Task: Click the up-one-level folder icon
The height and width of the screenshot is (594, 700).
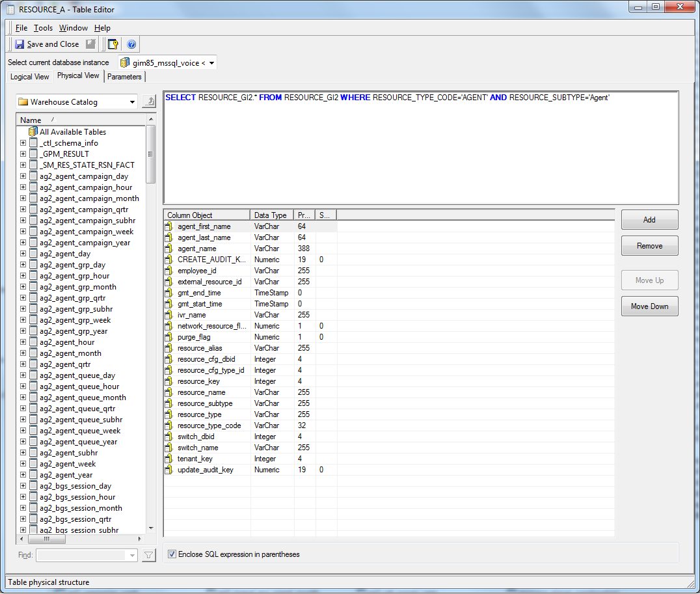Action: click(x=149, y=101)
